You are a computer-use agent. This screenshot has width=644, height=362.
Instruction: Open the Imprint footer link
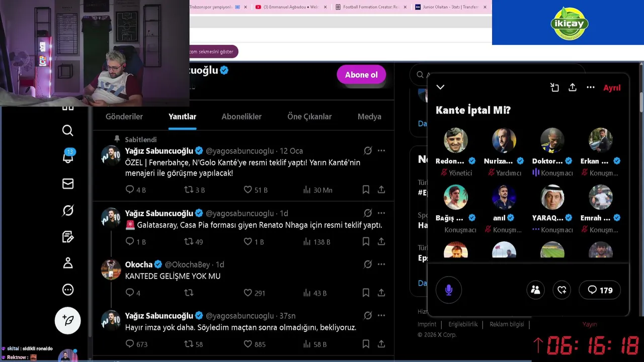point(427,324)
